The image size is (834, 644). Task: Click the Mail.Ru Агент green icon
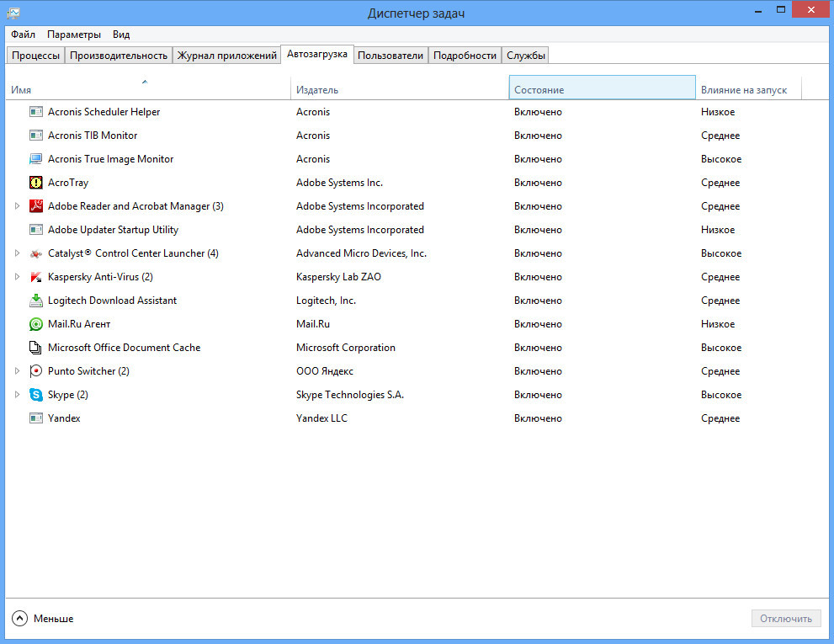click(36, 324)
